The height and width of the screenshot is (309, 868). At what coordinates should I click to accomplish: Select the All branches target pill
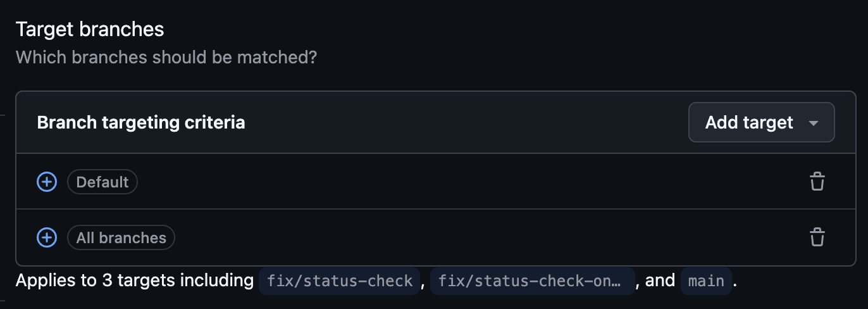[121, 238]
